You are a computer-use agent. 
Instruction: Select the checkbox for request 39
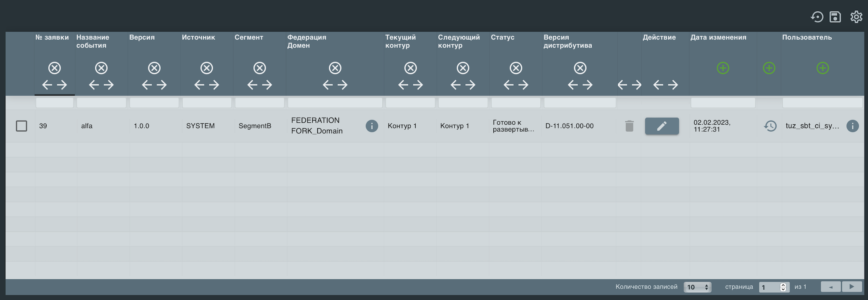click(21, 126)
